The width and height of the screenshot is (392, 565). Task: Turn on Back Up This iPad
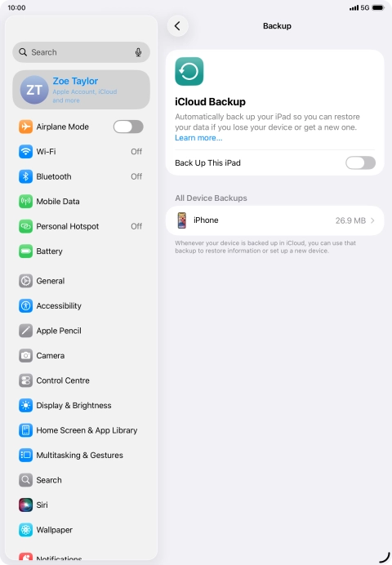pos(360,162)
